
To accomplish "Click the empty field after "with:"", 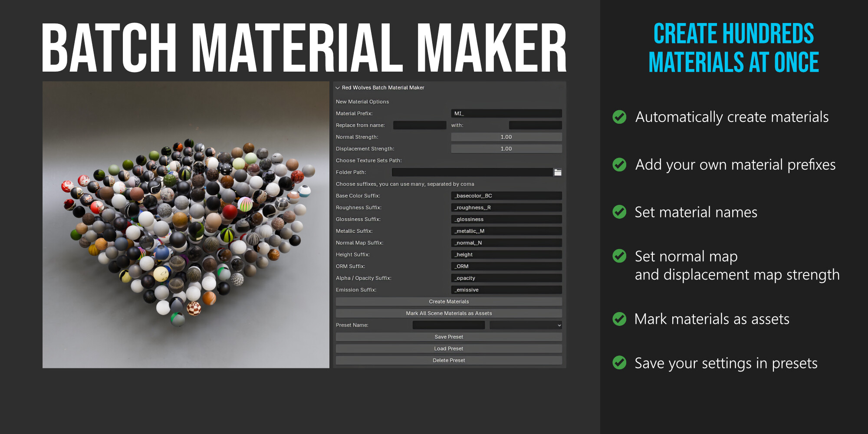I will coord(536,125).
